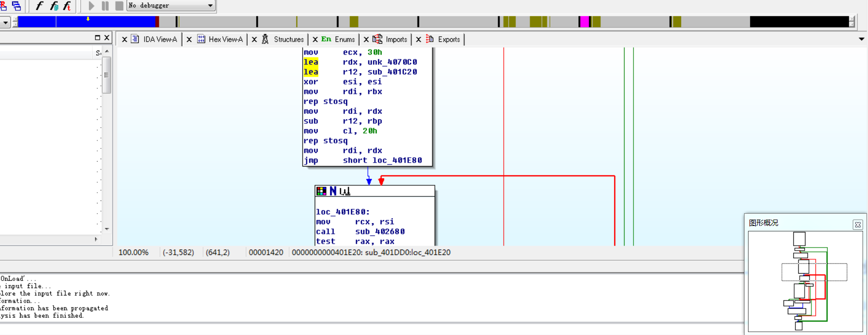Click the 'S' column header in left panel
868x335 pixels.
pos(98,53)
